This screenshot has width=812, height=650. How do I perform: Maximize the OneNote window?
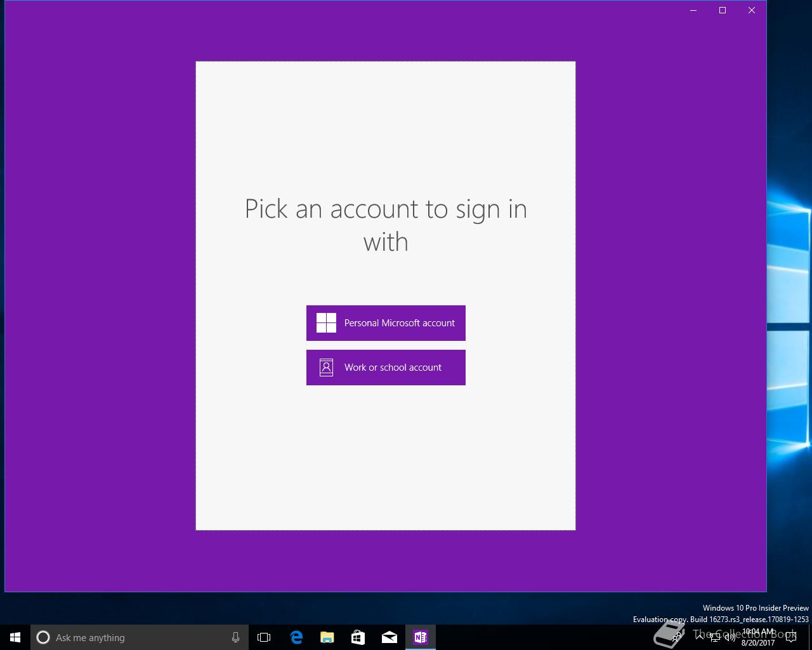723,10
